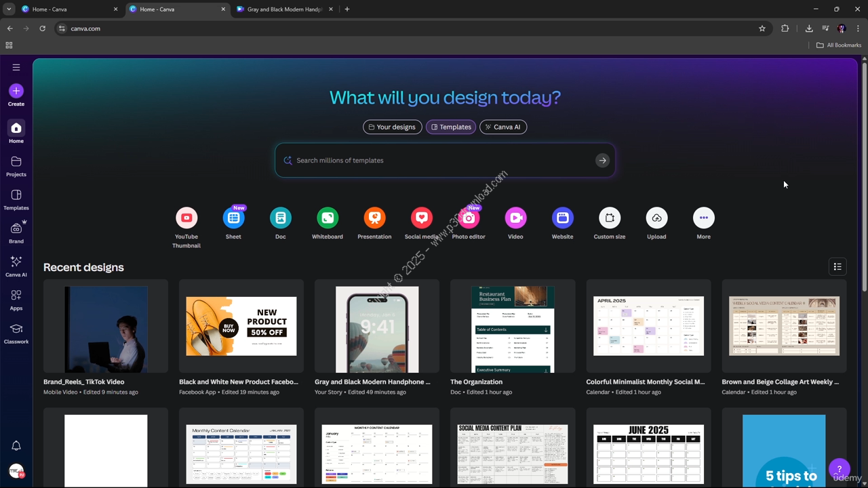Open Templates in the left sidebar
868x488 pixels.
click(16, 199)
